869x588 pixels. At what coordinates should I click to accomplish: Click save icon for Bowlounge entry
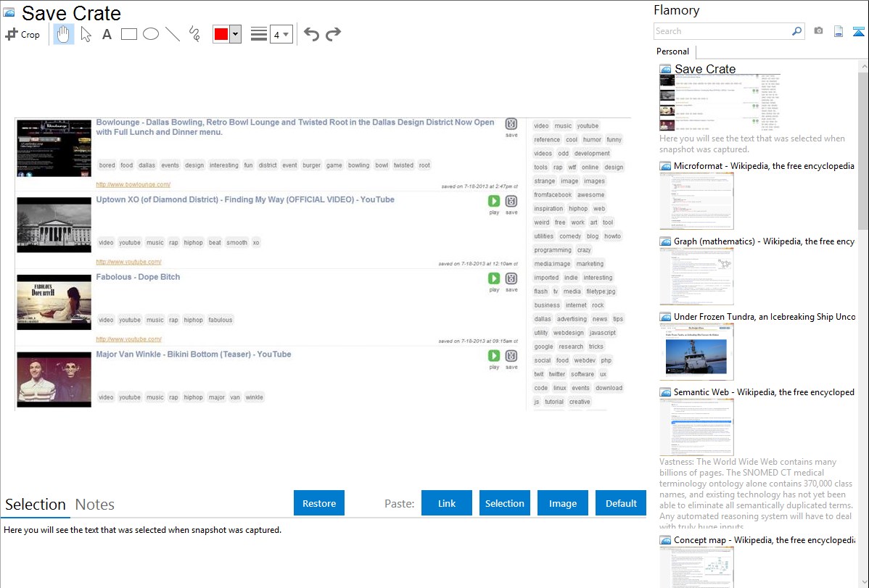click(x=511, y=124)
